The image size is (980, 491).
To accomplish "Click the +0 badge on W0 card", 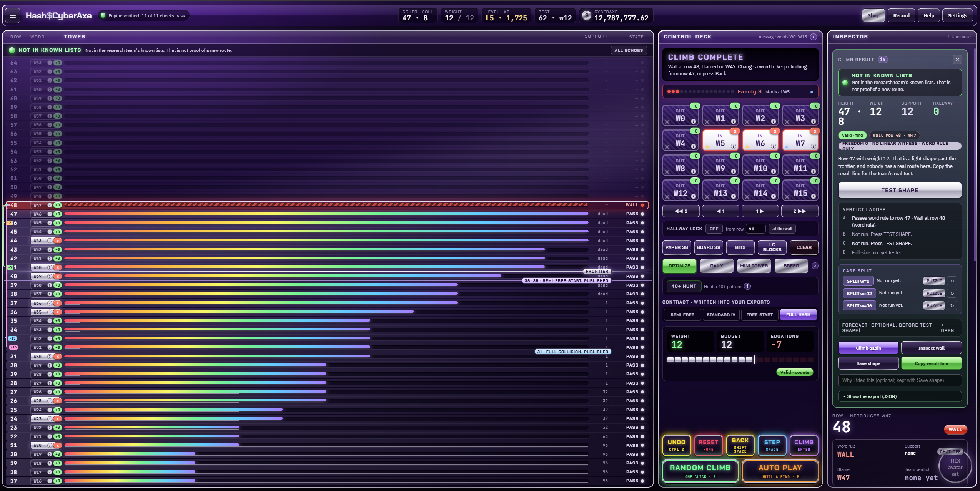I will tap(695, 106).
